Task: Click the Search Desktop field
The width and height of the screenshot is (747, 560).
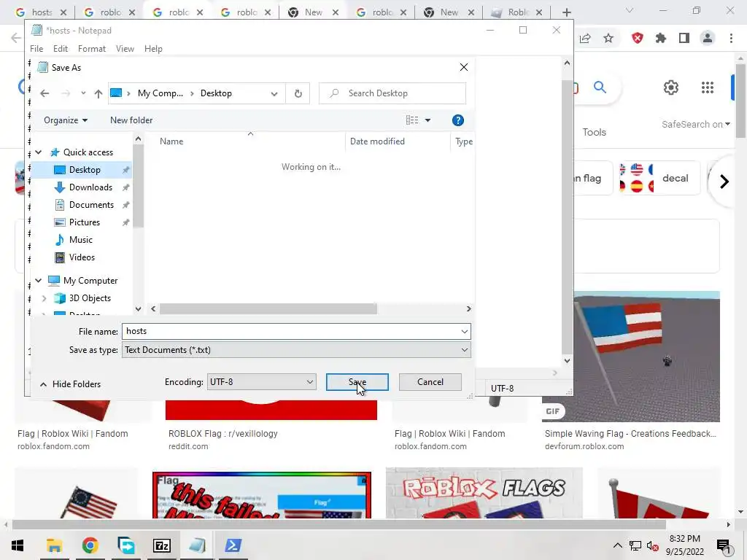Action: pyautogui.click(x=392, y=93)
